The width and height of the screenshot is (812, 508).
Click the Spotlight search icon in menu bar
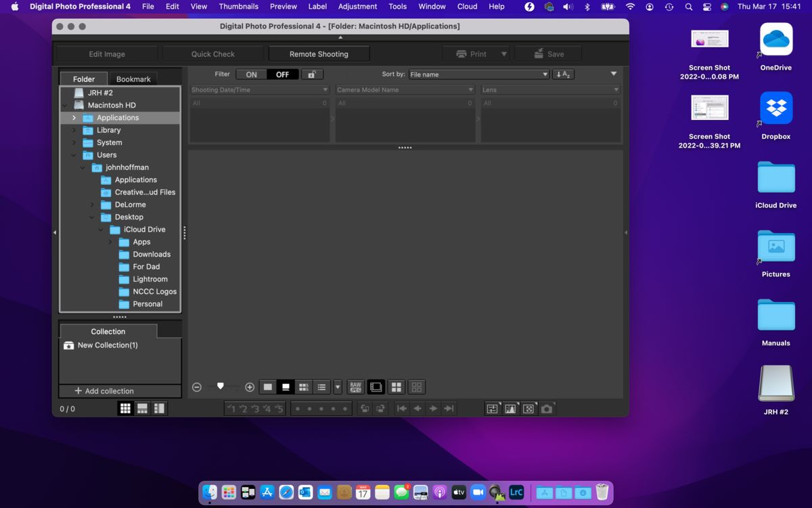[689, 7]
